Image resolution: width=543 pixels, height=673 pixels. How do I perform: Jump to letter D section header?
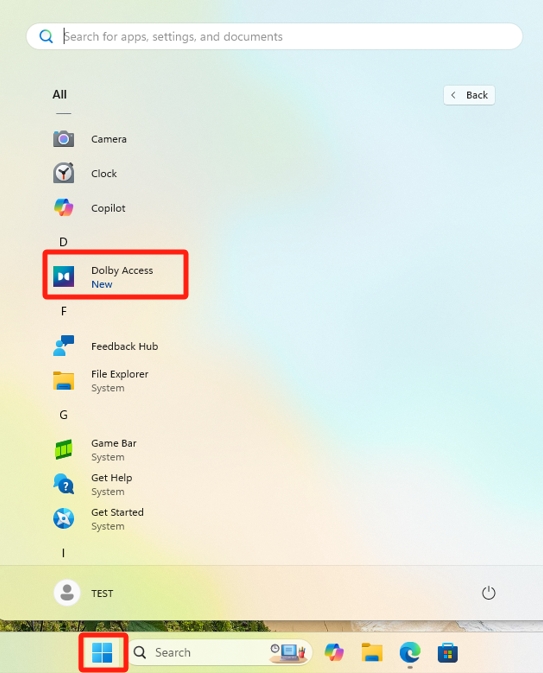click(x=63, y=242)
